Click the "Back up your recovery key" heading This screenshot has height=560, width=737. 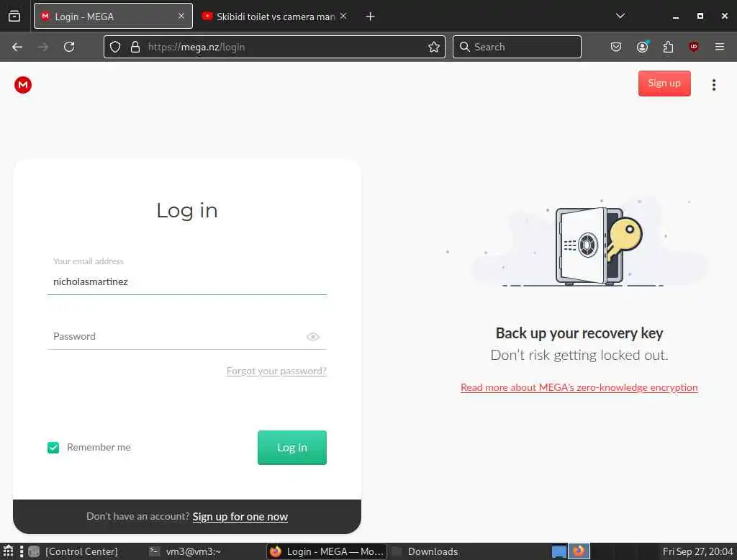coord(579,333)
